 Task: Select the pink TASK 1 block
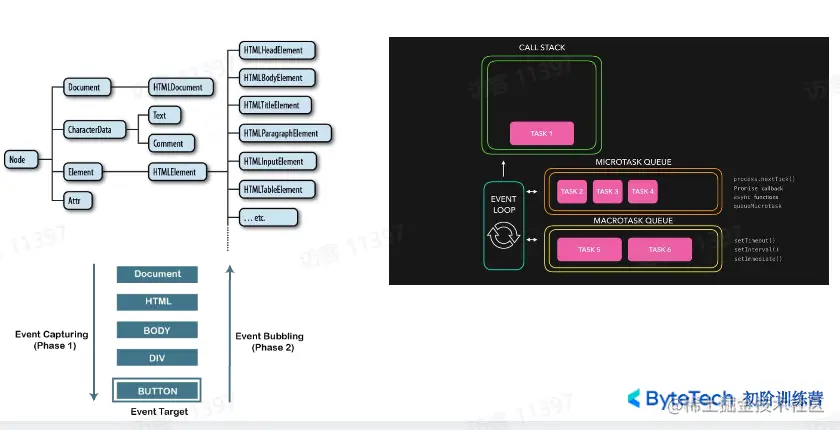click(542, 133)
